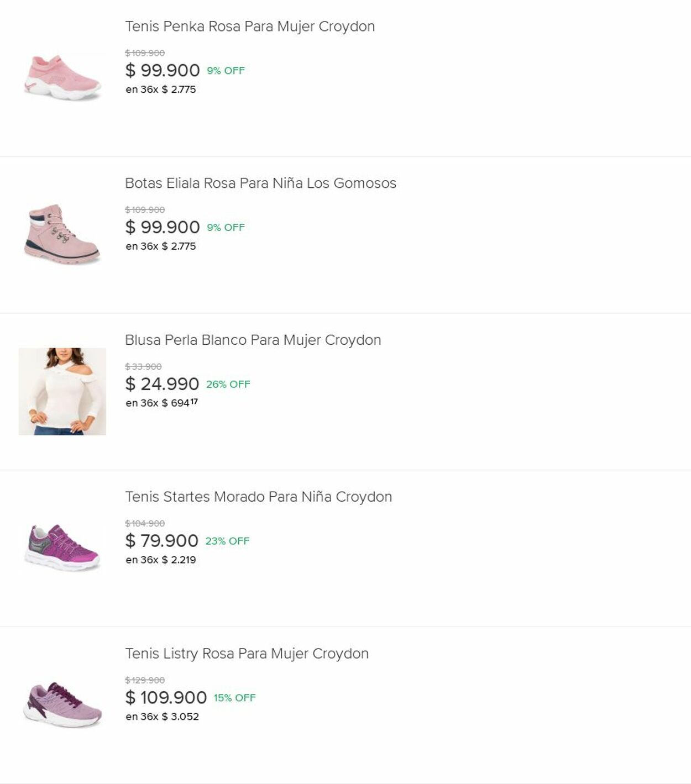Click the 9% OFF label on Tenis Penka
The height and width of the screenshot is (784, 691).
coord(226,71)
